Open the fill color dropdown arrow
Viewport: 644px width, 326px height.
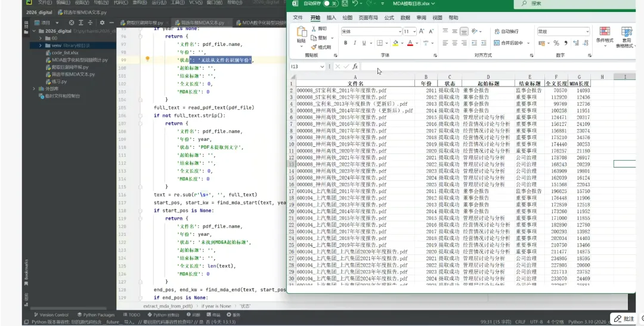[x=402, y=43]
